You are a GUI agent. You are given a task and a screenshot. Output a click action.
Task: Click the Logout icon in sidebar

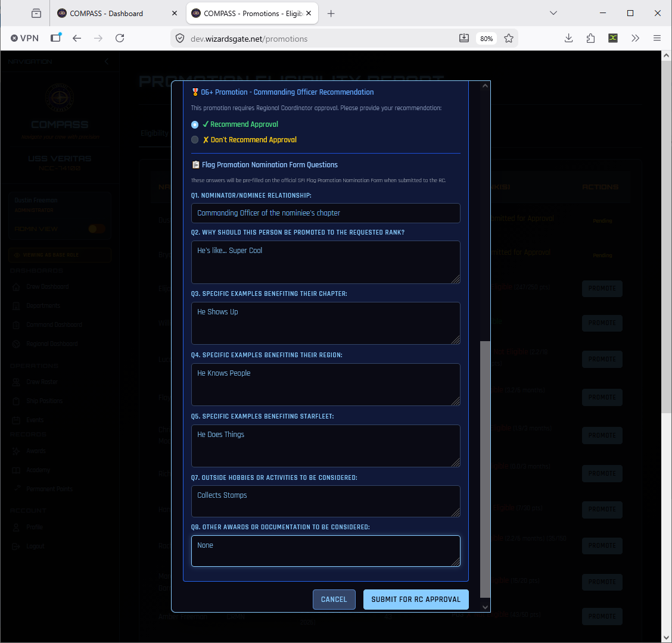click(x=16, y=546)
